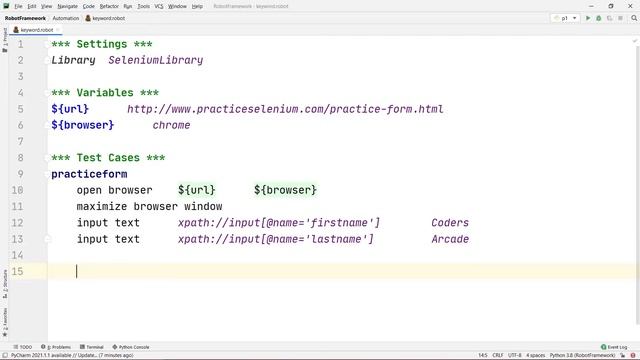This screenshot has height=360, width=640.
Task: Open the Event Log
Action: (614, 347)
